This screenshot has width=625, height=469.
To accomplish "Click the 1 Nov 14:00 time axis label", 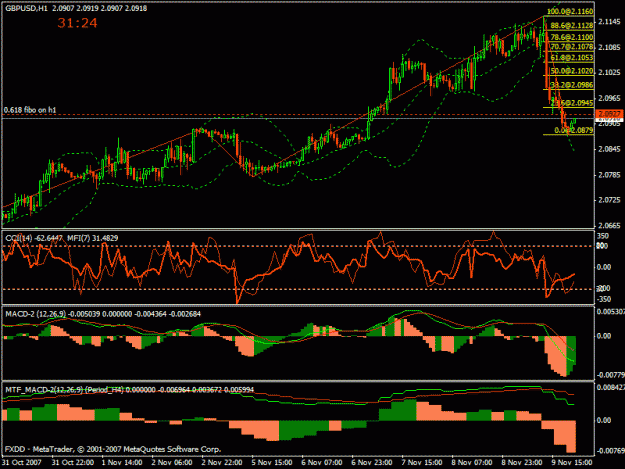I will (x=122, y=463).
